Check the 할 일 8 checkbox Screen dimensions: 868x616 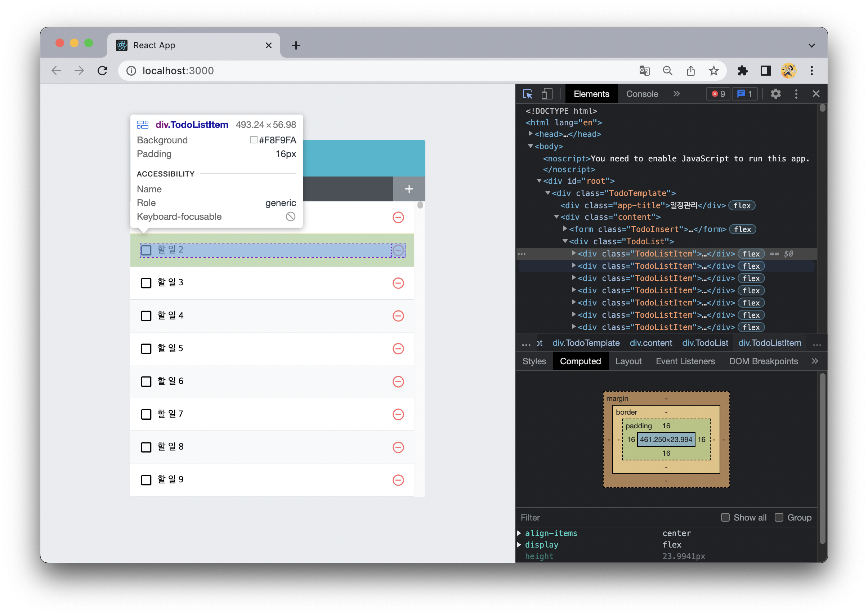(x=146, y=447)
